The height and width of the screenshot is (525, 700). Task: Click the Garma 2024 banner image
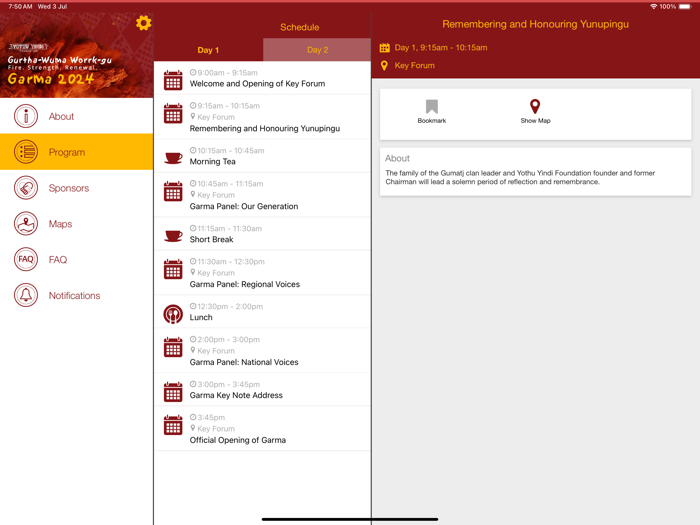pyautogui.click(x=76, y=55)
